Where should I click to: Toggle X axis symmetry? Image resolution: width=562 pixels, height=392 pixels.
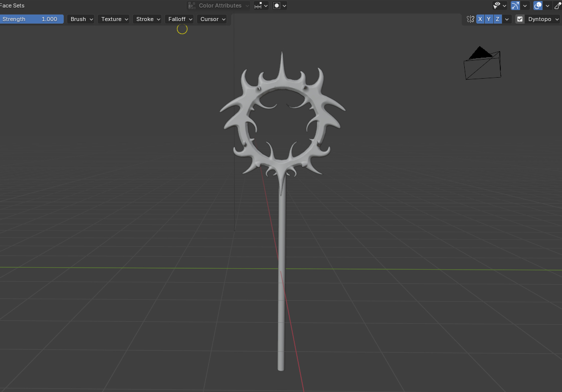(x=480, y=19)
